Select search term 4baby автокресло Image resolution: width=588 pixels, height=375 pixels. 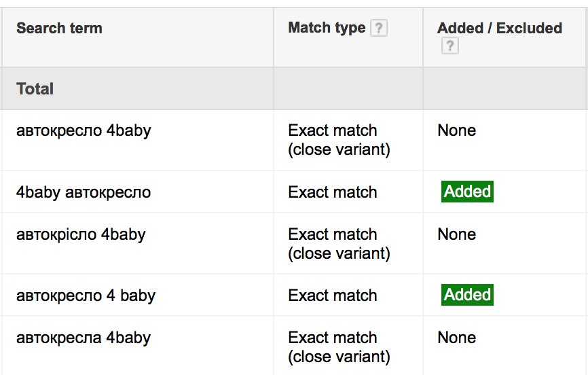[84, 192]
